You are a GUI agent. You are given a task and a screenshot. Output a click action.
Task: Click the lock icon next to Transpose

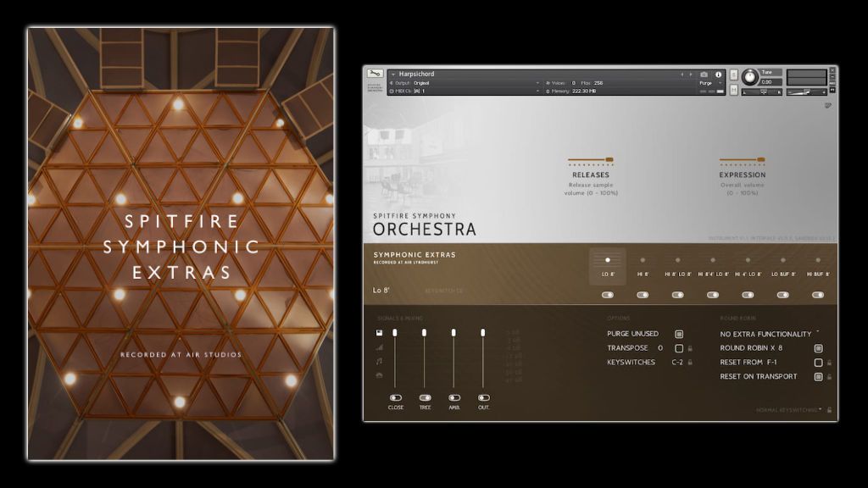[x=690, y=348]
